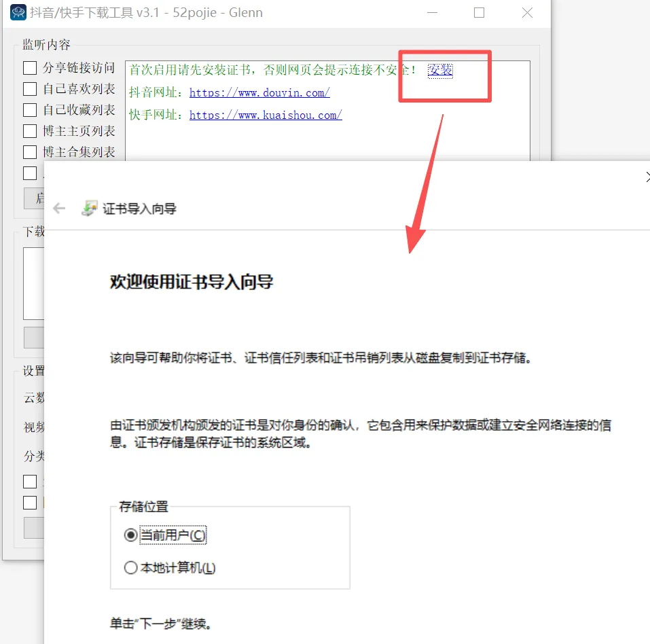650x644 pixels.
Task: Go back using the wizard's back arrow
Action: (x=59, y=208)
